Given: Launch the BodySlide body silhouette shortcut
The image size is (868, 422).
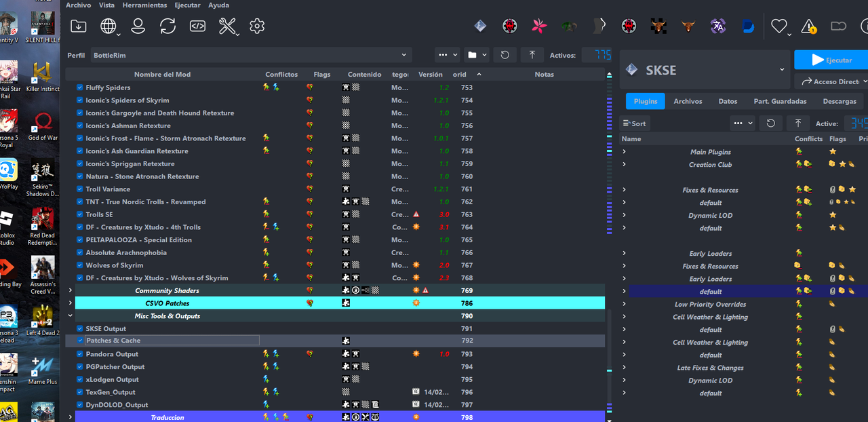Looking at the screenshot, I should point(599,26).
